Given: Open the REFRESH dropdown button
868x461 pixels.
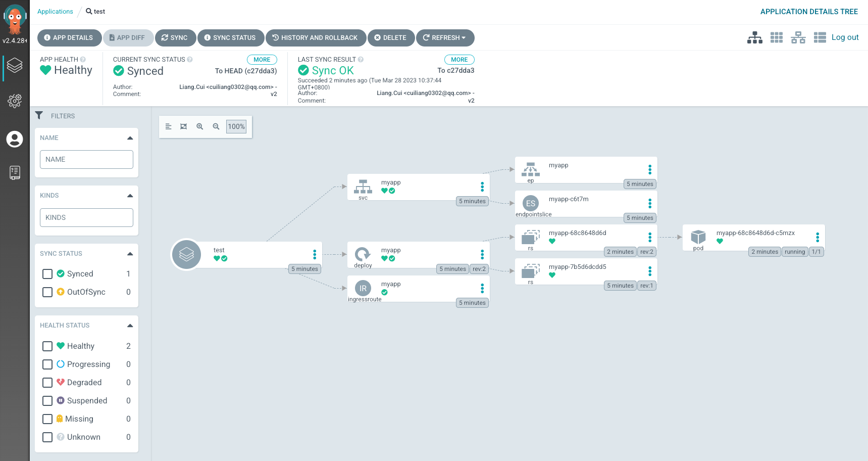Looking at the screenshot, I should click(445, 38).
